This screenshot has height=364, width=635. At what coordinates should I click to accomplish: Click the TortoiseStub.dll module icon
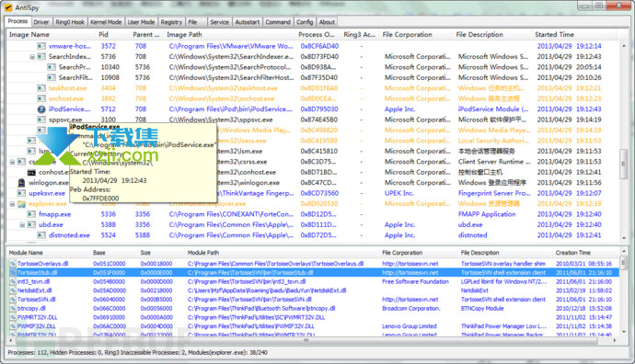coord(13,273)
